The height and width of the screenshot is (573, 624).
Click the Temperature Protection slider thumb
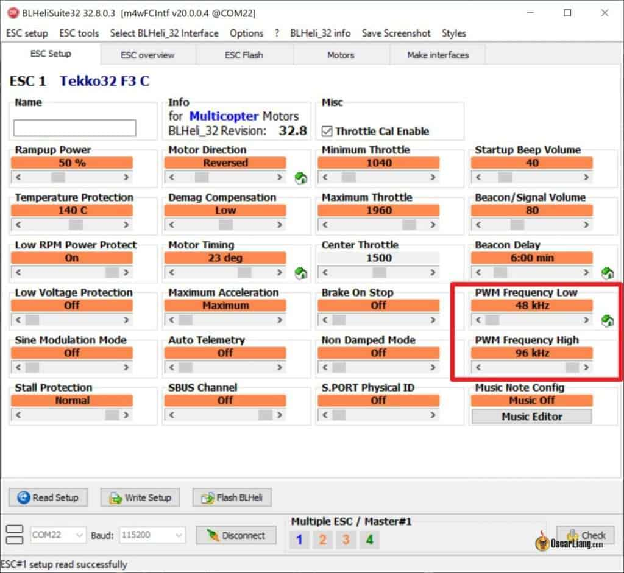click(76, 225)
